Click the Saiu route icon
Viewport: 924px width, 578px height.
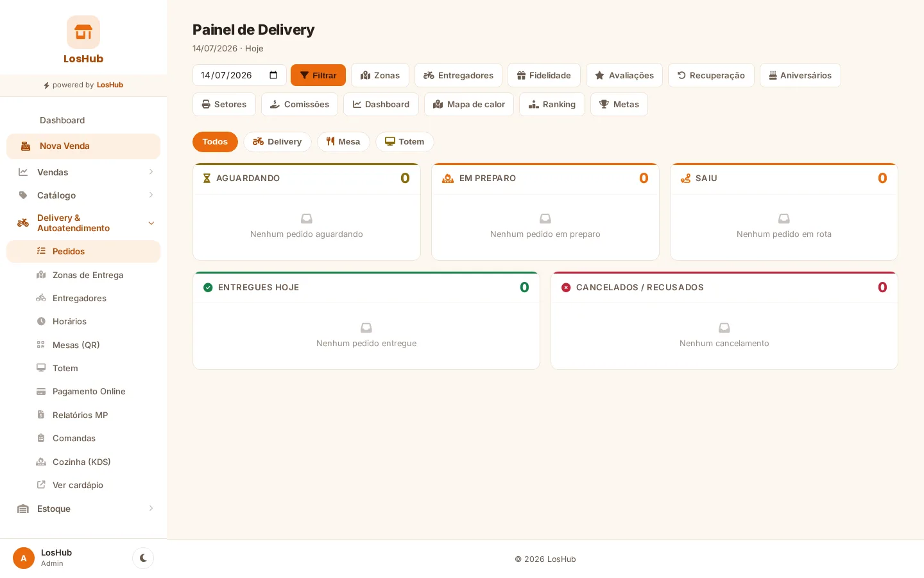(686, 178)
